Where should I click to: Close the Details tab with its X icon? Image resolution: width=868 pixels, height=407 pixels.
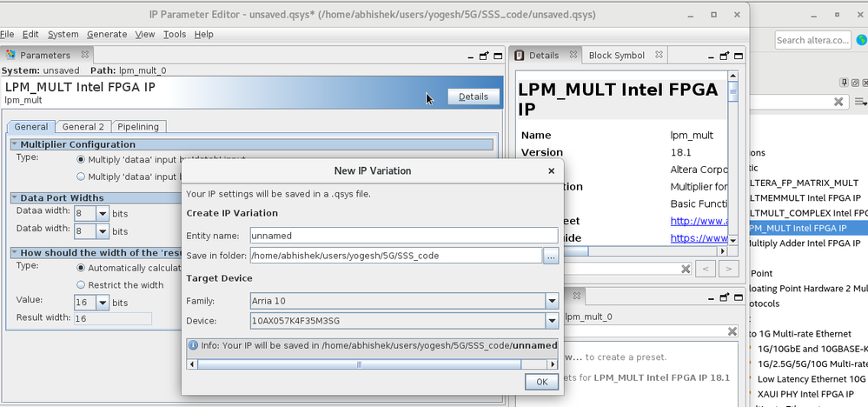pyautogui.click(x=573, y=54)
